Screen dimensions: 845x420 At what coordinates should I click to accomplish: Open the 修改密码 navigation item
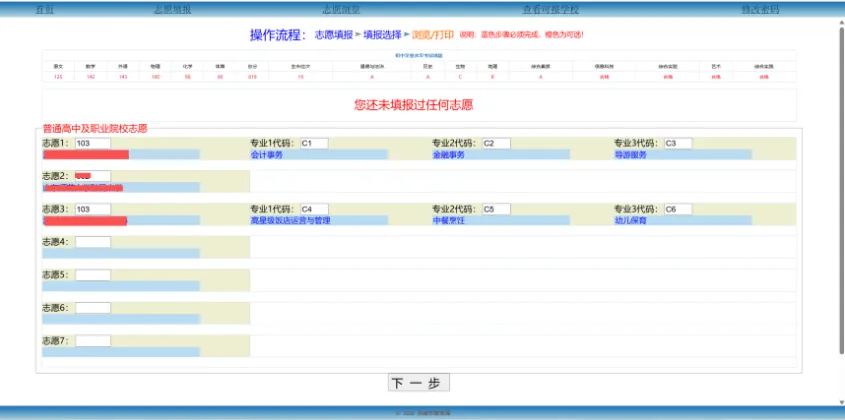[760, 10]
